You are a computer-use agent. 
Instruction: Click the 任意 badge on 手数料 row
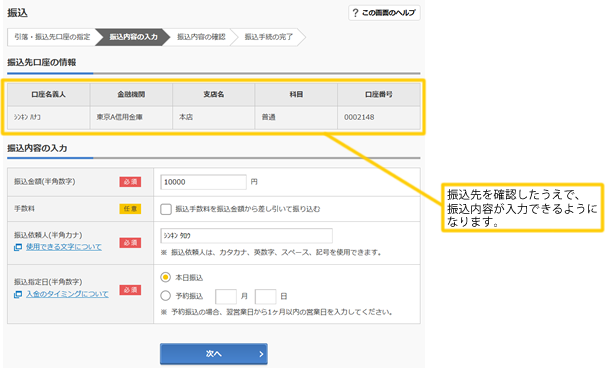(x=130, y=209)
